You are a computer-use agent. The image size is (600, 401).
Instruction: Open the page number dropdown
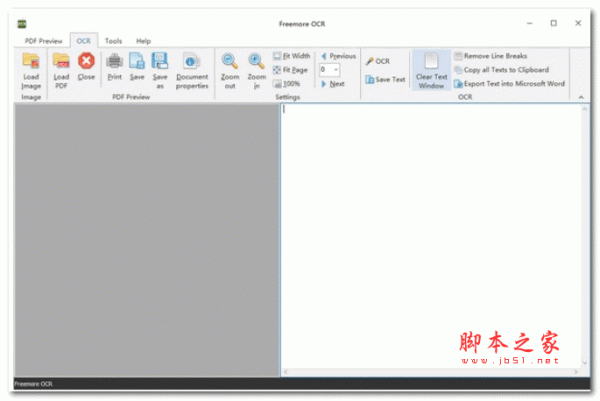click(x=336, y=70)
